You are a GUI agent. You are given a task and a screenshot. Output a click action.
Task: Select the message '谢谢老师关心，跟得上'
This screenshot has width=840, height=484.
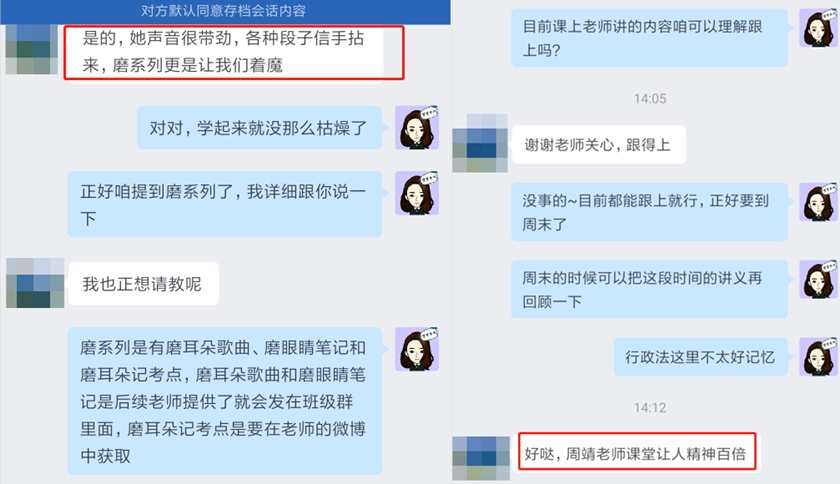tap(598, 145)
